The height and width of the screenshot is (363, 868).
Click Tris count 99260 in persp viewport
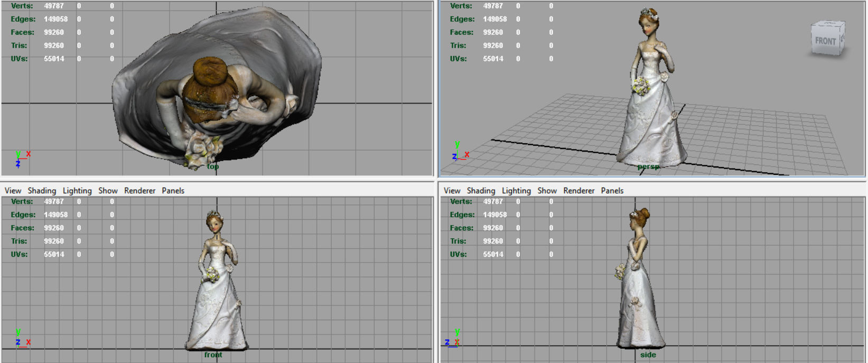coord(493,45)
